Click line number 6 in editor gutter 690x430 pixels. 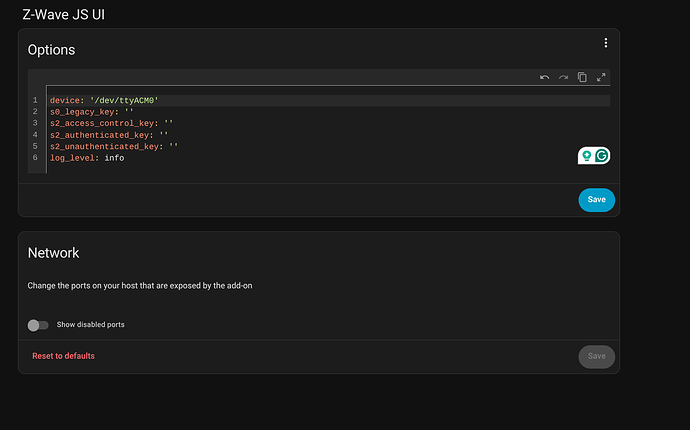pos(35,158)
